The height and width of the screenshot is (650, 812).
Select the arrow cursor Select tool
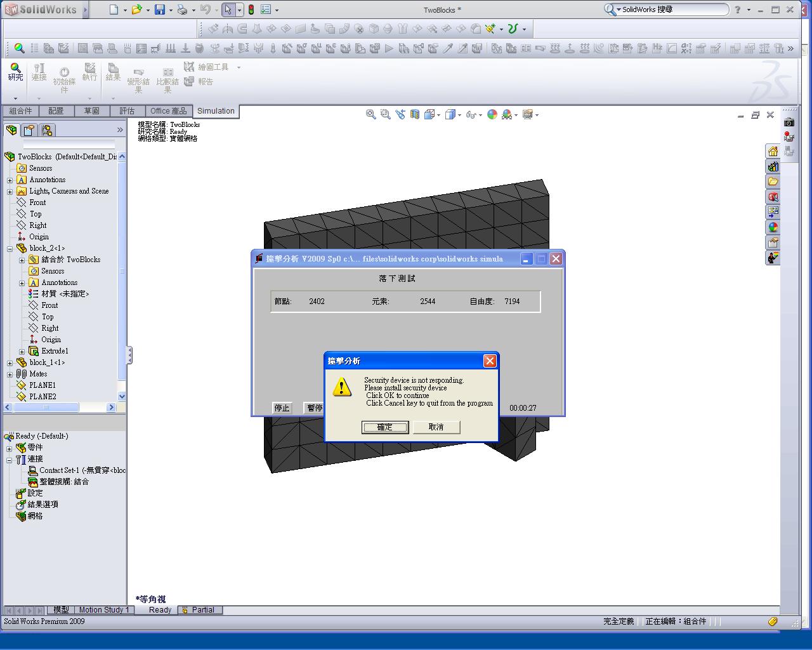(228, 10)
